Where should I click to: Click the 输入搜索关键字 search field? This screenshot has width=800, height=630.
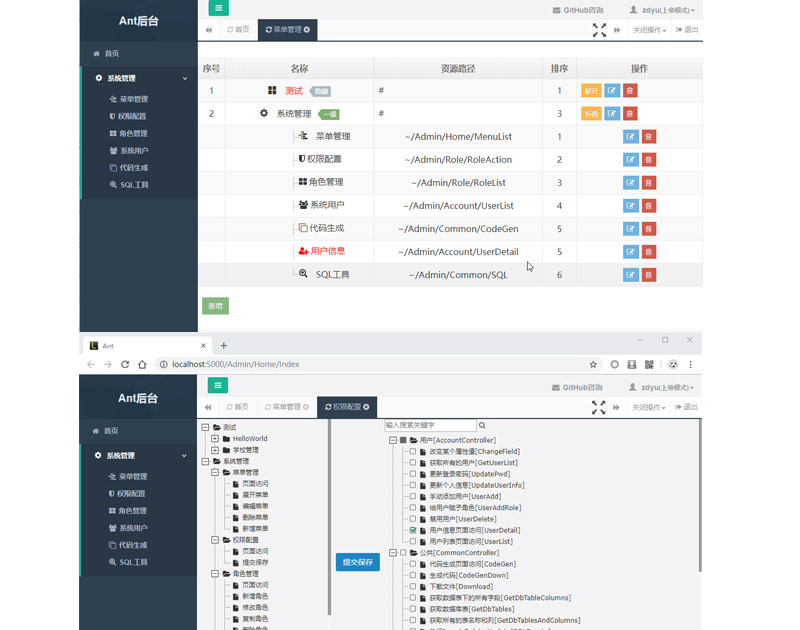(x=430, y=426)
